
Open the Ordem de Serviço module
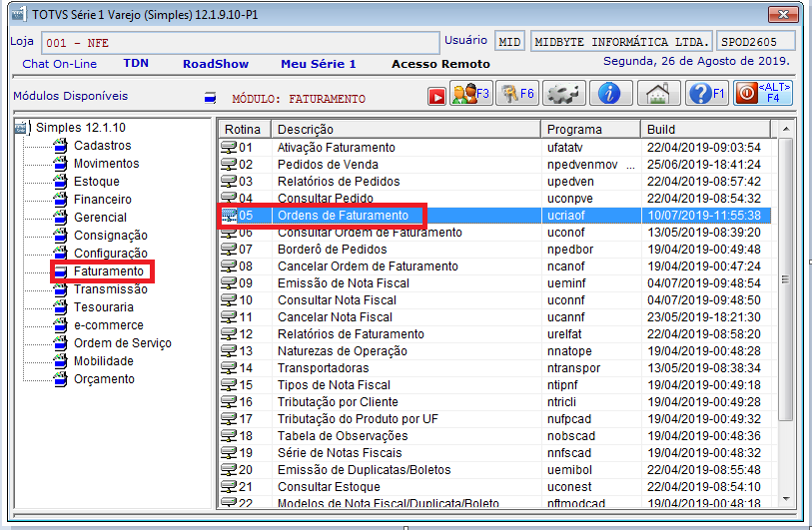122,343
